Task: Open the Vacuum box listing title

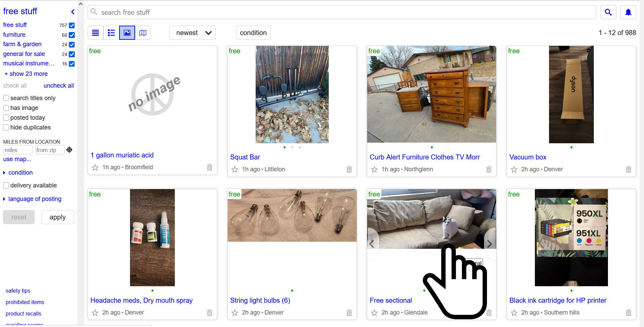Action: pos(528,157)
